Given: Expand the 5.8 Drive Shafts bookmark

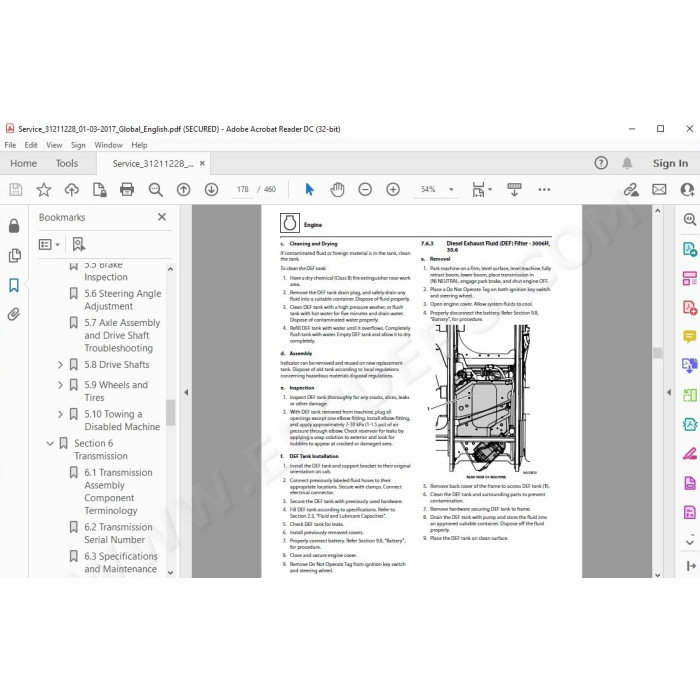Looking at the screenshot, I should (x=60, y=365).
